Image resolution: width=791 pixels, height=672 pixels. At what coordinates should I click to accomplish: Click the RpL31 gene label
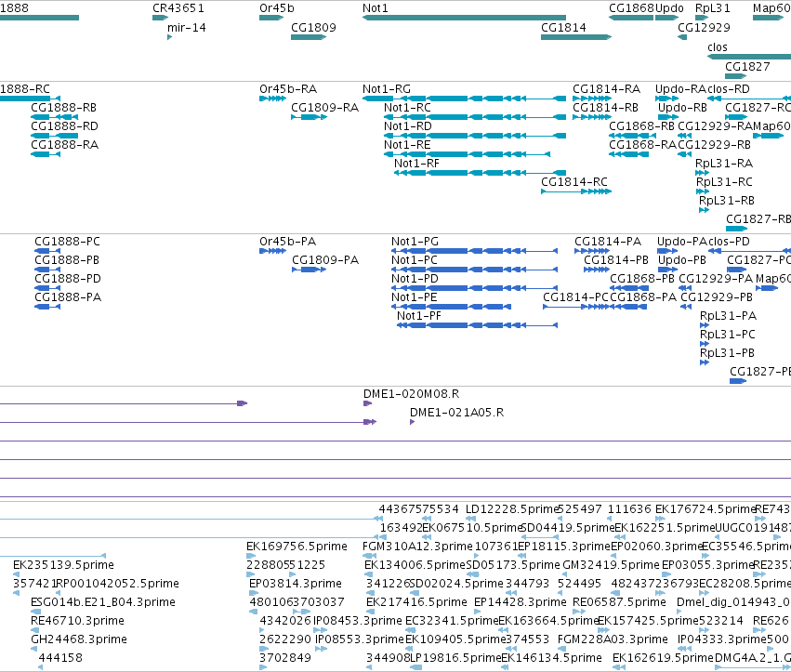click(x=712, y=8)
